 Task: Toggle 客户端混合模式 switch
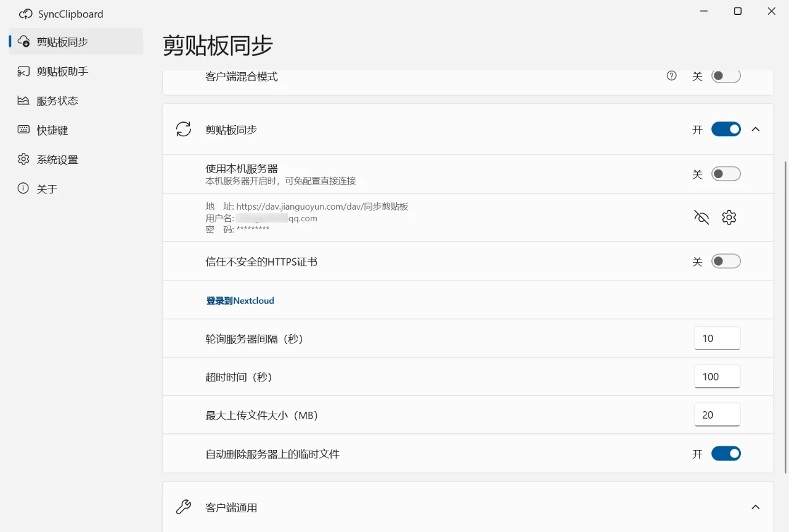coord(726,76)
